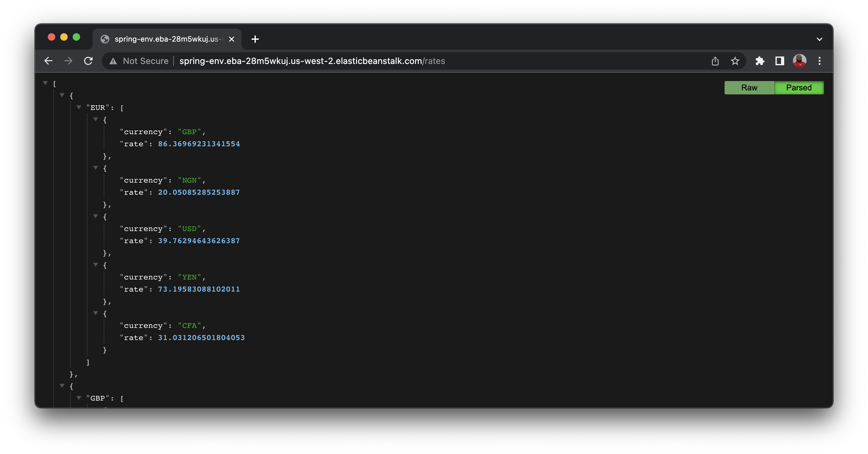This screenshot has height=454, width=868.
Task: Switch to Raw JSON view
Action: tap(749, 88)
